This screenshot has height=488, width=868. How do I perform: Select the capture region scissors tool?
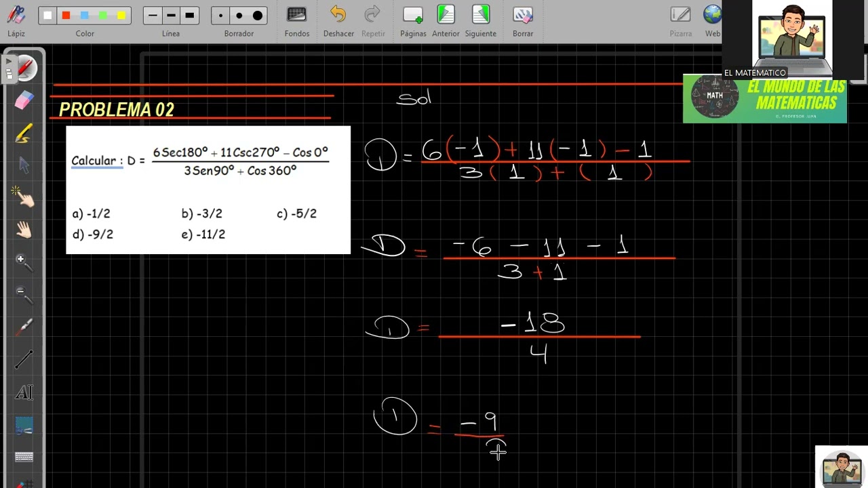[x=24, y=426]
